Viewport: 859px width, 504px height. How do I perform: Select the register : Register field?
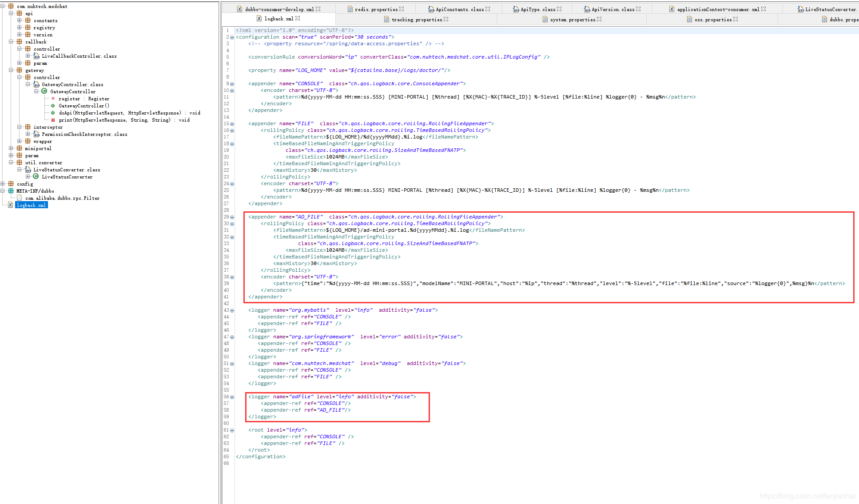pyautogui.click(x=84, y=99)
